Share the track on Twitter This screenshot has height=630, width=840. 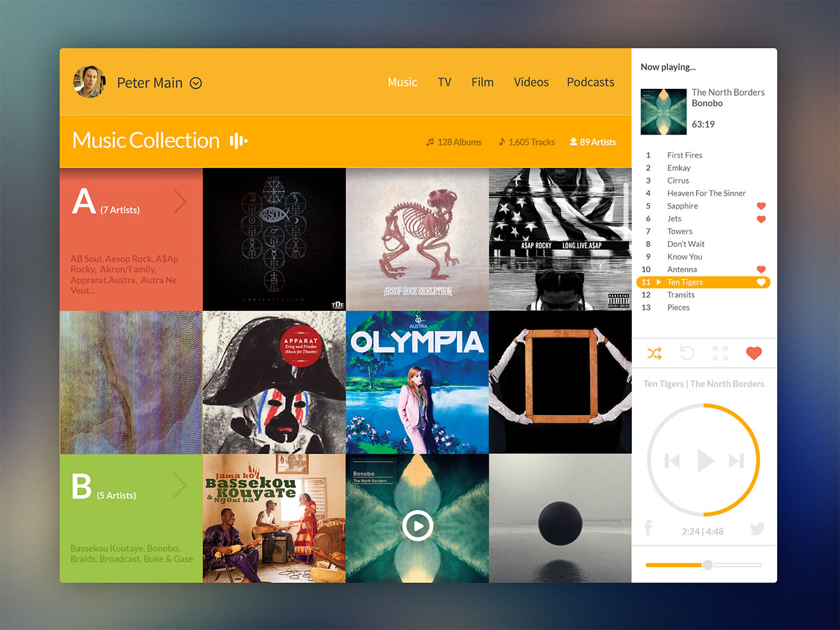pos(758,528)
